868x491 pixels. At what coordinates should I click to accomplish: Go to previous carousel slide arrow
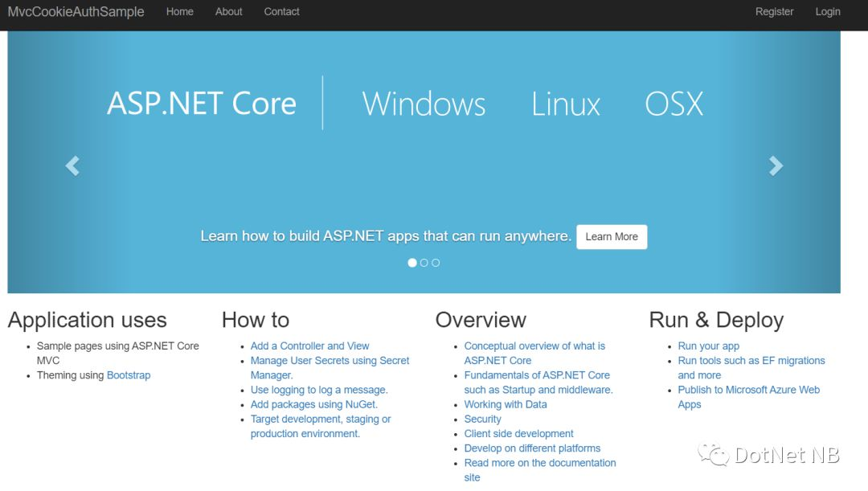(x=72, y=166)
